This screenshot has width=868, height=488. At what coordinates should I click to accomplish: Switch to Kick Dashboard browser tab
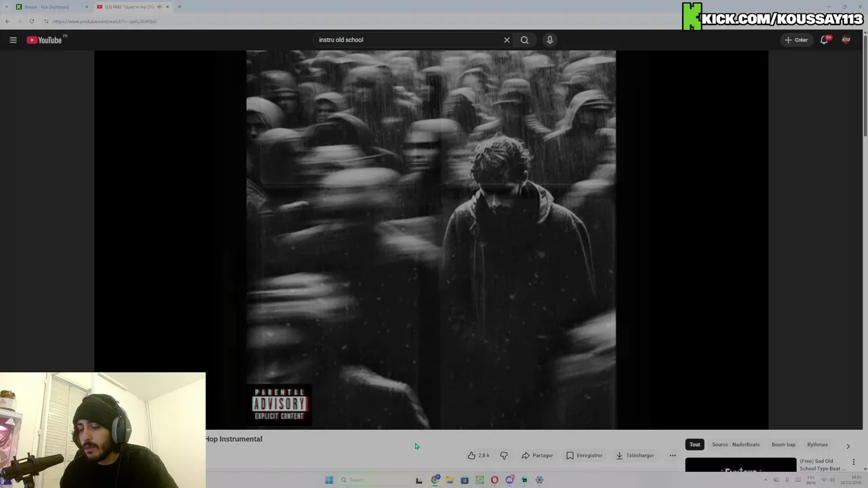coord(52,7)
